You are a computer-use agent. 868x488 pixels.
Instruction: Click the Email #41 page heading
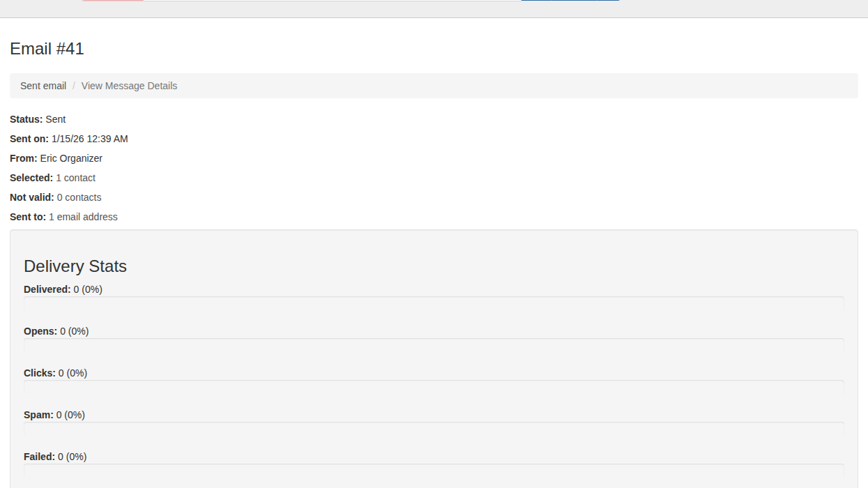coord(47,49)
